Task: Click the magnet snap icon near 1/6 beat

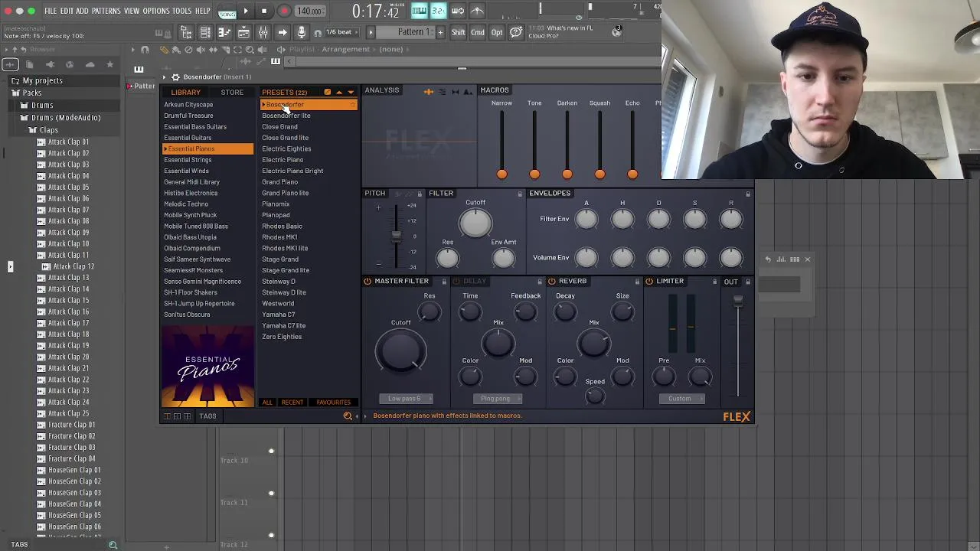Action: 317,33
